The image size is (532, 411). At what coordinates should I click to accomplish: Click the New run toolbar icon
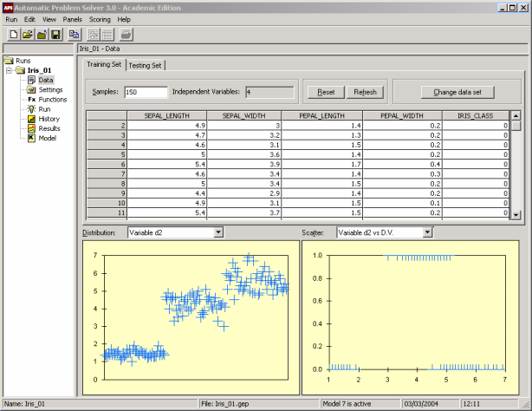[15, 35]
